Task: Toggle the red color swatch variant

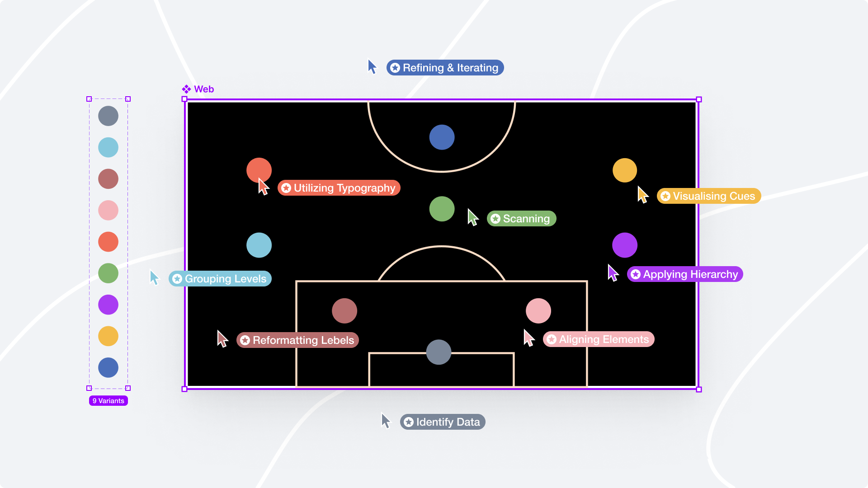Action: pyautogui.click(x=108, y=241)
